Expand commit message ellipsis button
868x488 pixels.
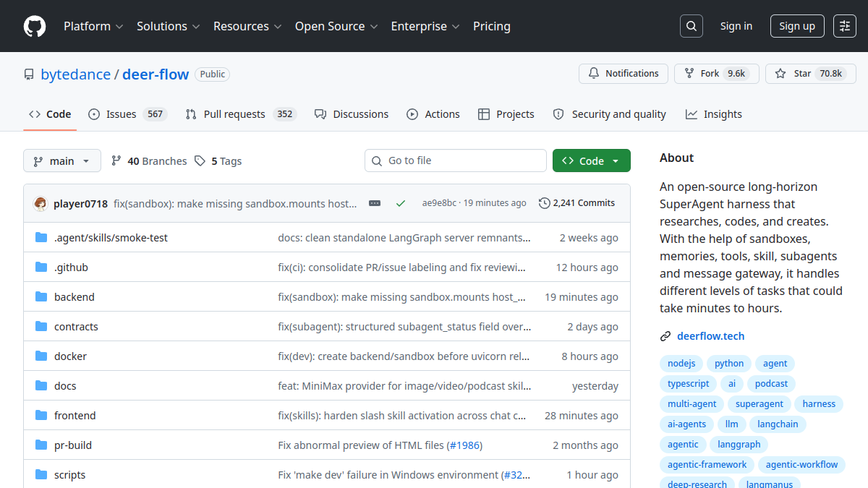pos(375,203)
